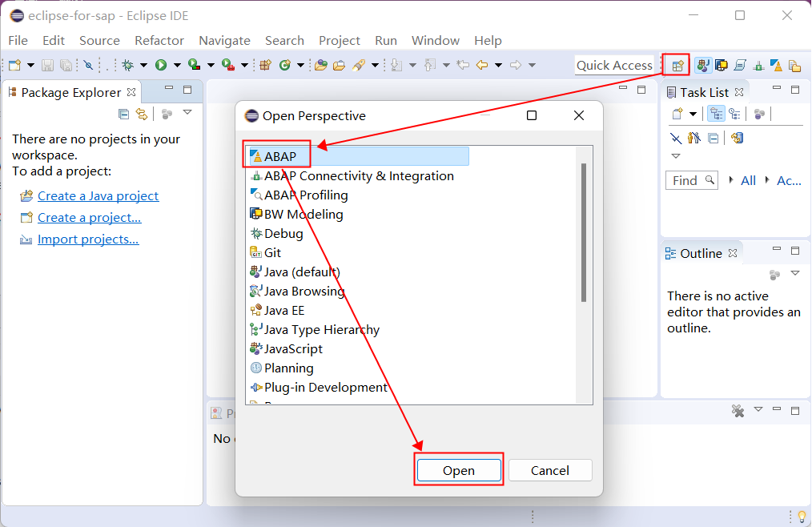
Task: Click the green Run button icon
Action: 161,65
